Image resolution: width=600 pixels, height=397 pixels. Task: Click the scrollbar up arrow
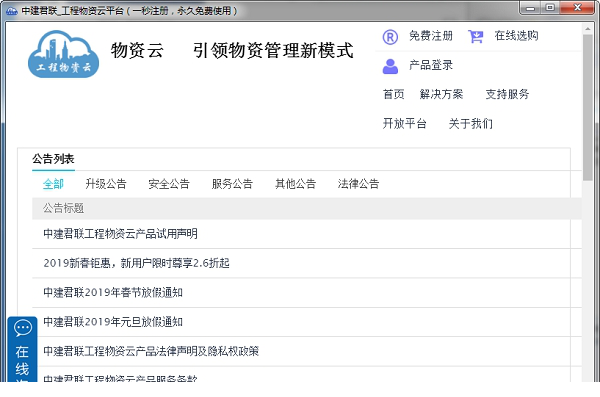tap(588, 29)
